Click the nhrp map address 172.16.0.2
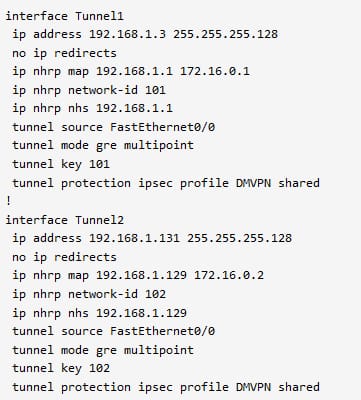 [x=229, y=275]
